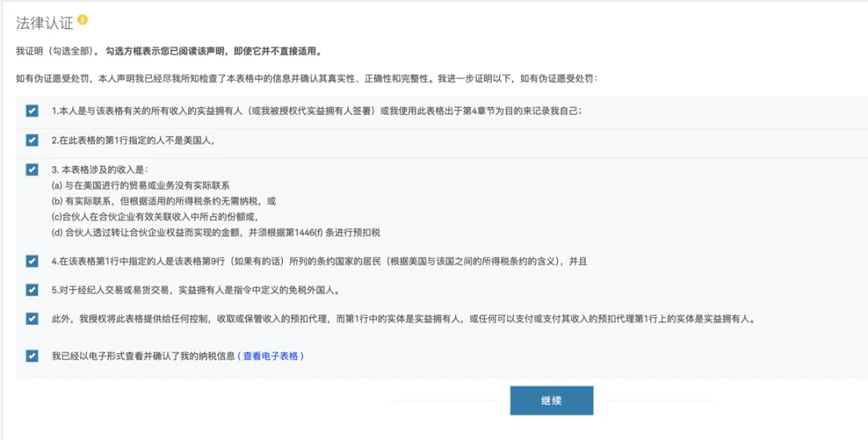Uncheck statement 1 beneficial owner checkbox
Viewport: 868px width, 440px height.
(32, 111)
